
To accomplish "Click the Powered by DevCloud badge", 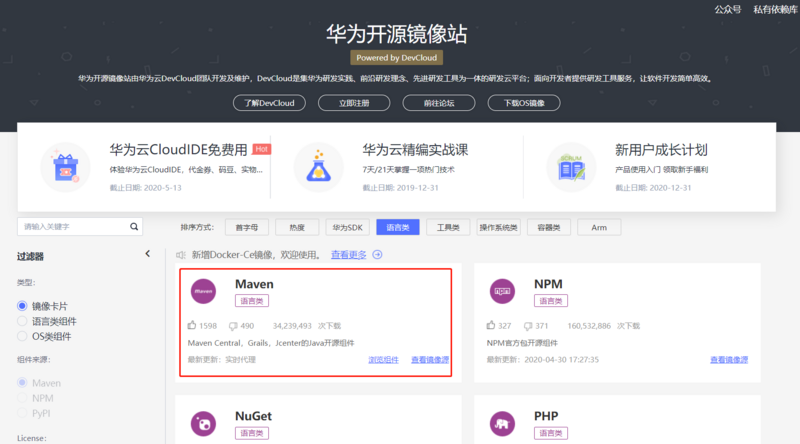I will pos(396,58).
